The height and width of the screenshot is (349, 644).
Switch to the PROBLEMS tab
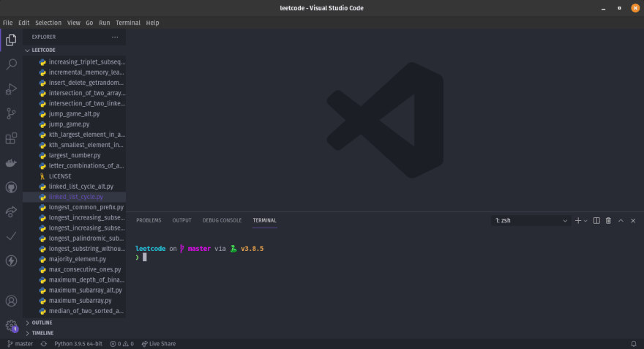click(x=149, y=220)
